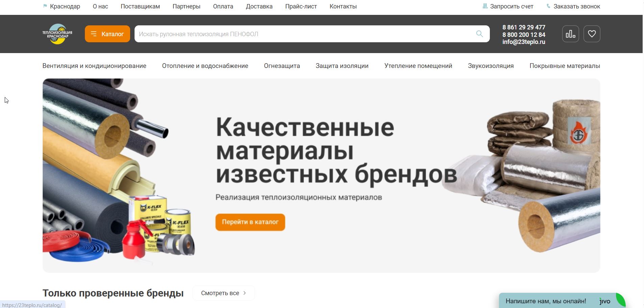Click the search magnifier icon
This screenshot has width=644, height=308.
click(479, 34)
